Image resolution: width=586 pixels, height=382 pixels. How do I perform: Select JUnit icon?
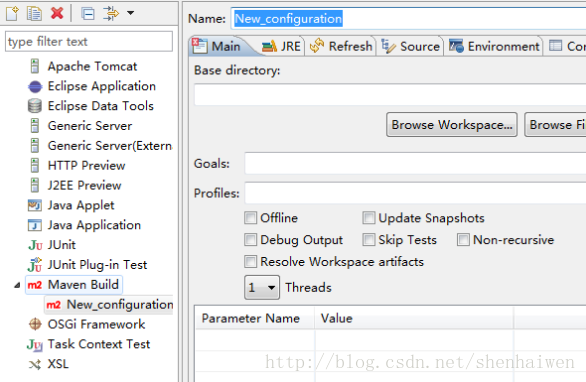(35, 245)
